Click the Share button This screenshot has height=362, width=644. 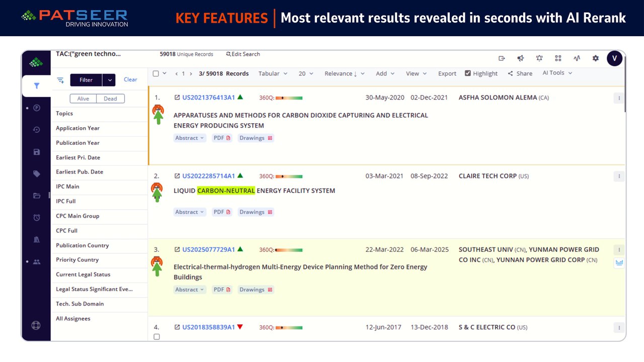pos(520,73)
